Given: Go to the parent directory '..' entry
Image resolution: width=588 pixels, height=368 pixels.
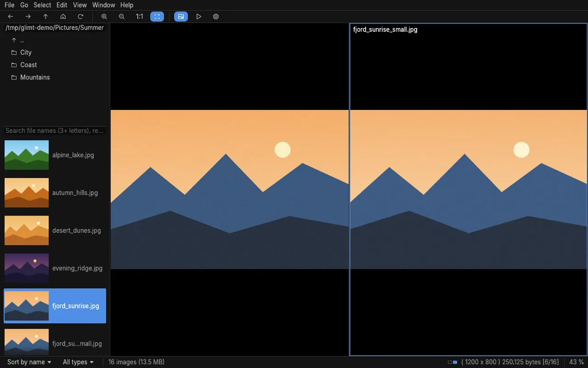Looking at the screenshot, I should (x=55, y=40).
